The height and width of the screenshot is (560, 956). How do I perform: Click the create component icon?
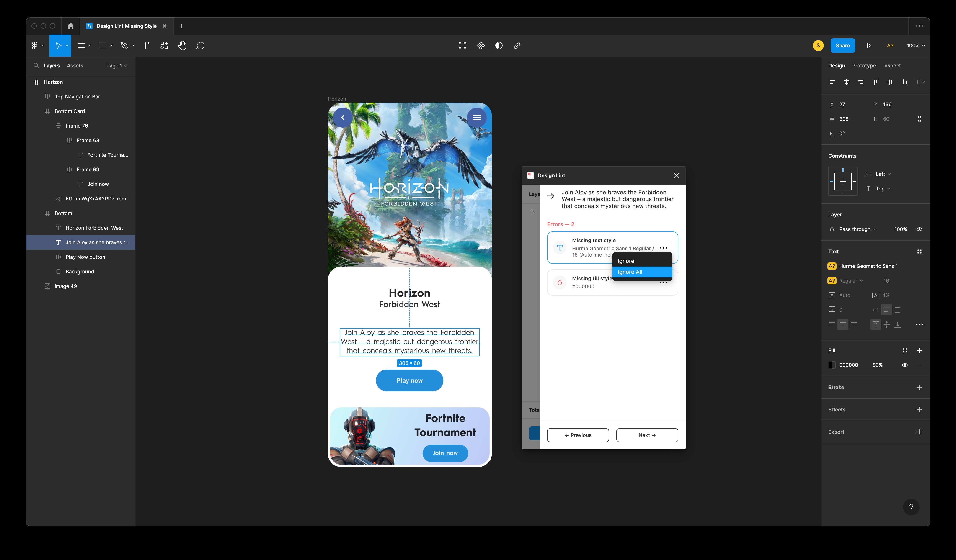tap(481, 46)
